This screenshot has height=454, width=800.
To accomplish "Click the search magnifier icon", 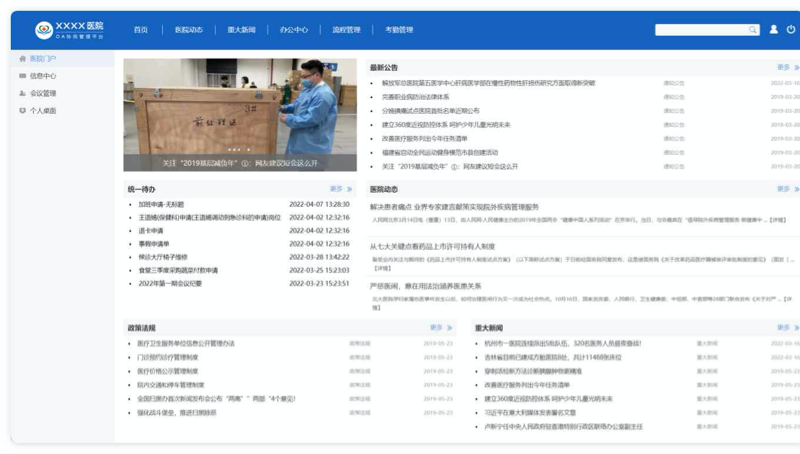I will (753, 30).
